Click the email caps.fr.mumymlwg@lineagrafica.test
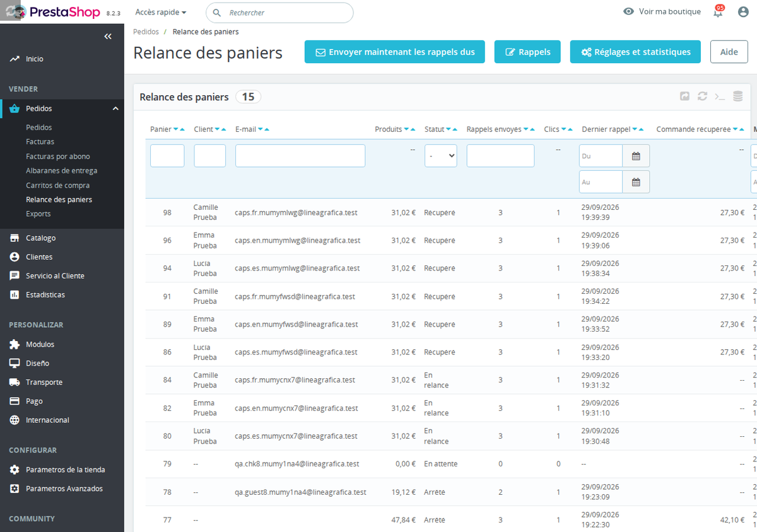Image resolution: width=757 pixels, height=532 pixels. coord(296,212)
